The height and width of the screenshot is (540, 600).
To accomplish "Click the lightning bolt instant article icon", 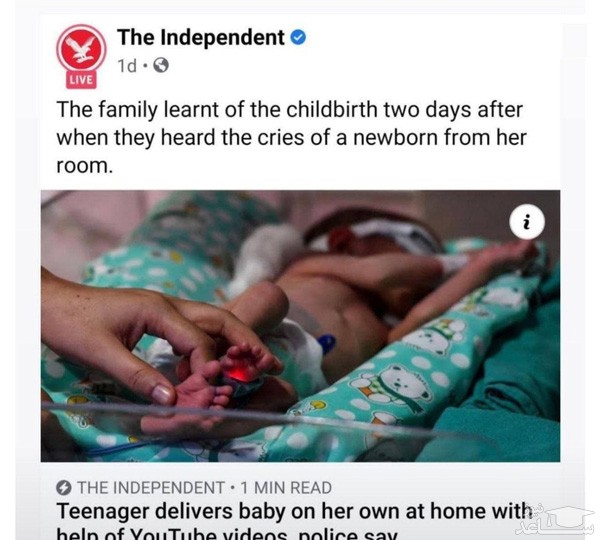I will [64, 488].
